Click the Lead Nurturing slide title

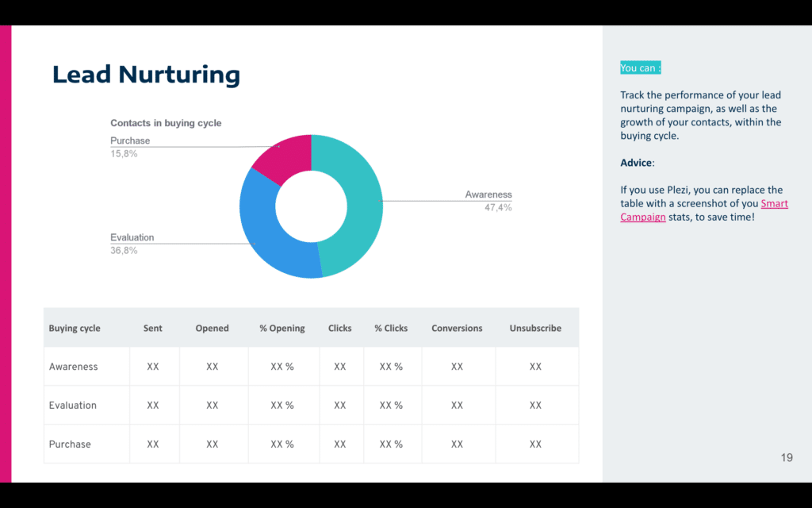click(146, 74)
